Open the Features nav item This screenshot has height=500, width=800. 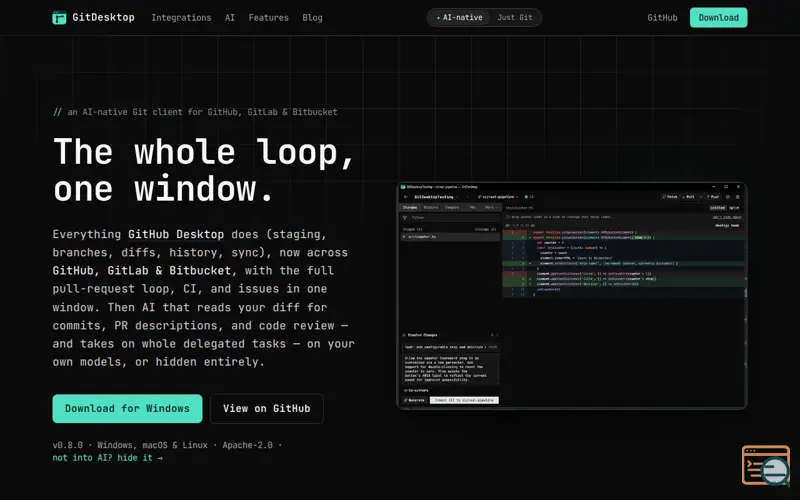click(x=268, y=18)
